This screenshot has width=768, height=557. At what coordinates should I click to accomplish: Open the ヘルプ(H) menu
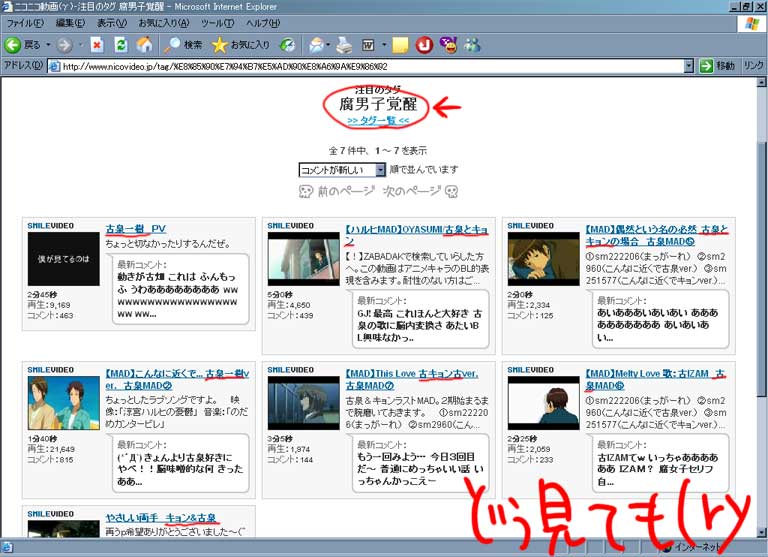point(263,23)
